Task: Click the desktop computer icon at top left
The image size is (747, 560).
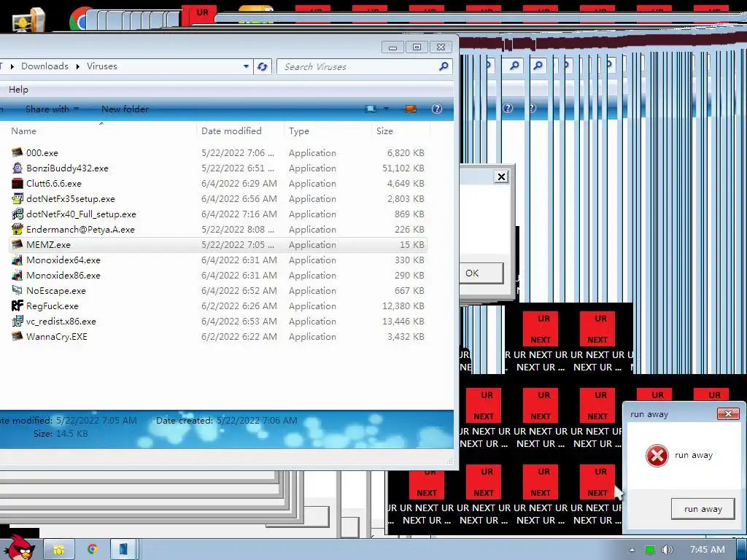Action: point(28,19)
